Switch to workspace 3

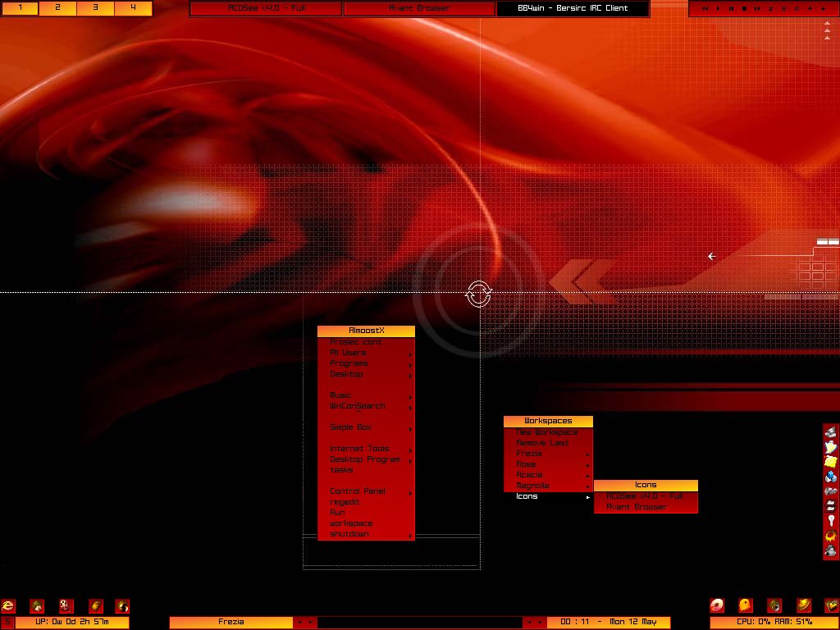tap(95, 8)
